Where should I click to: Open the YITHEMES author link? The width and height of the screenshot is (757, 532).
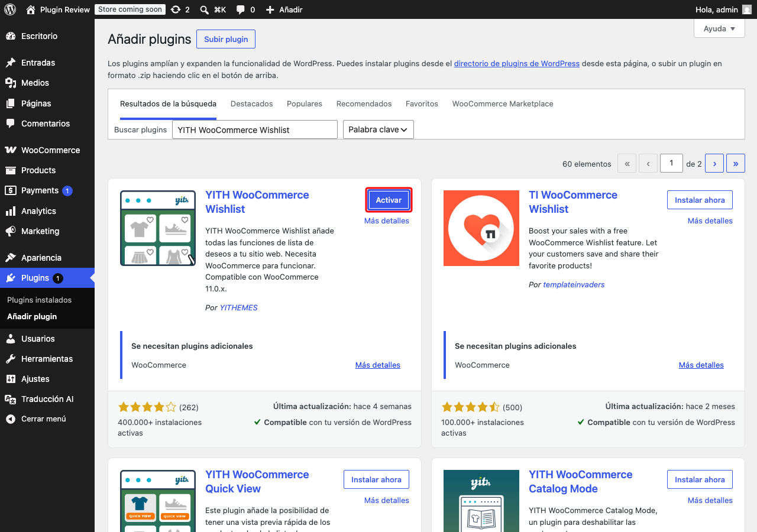pos(239,307)
